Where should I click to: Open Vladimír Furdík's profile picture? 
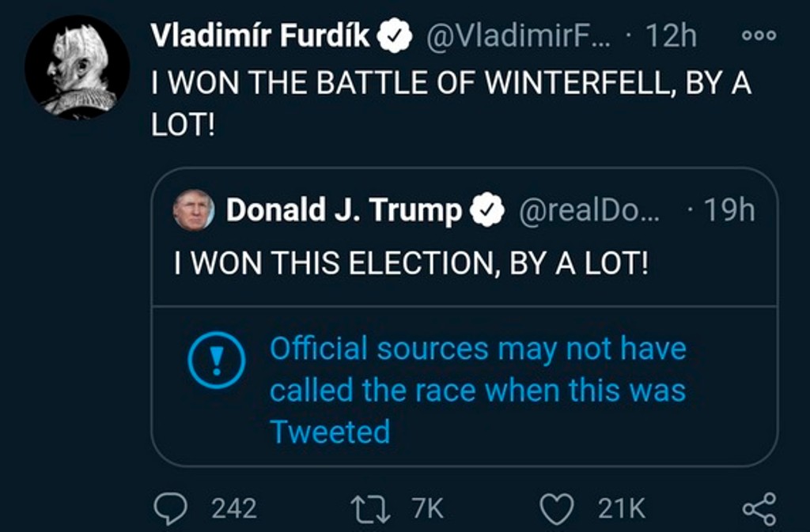point(77,68)
